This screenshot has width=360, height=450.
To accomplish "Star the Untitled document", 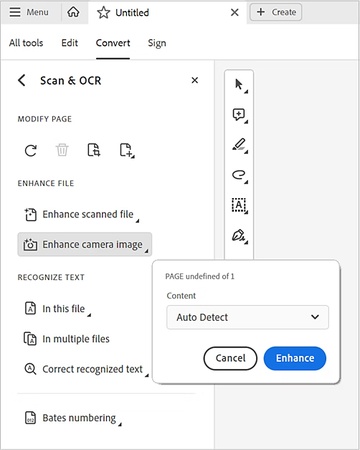I will tap(103, 13).
